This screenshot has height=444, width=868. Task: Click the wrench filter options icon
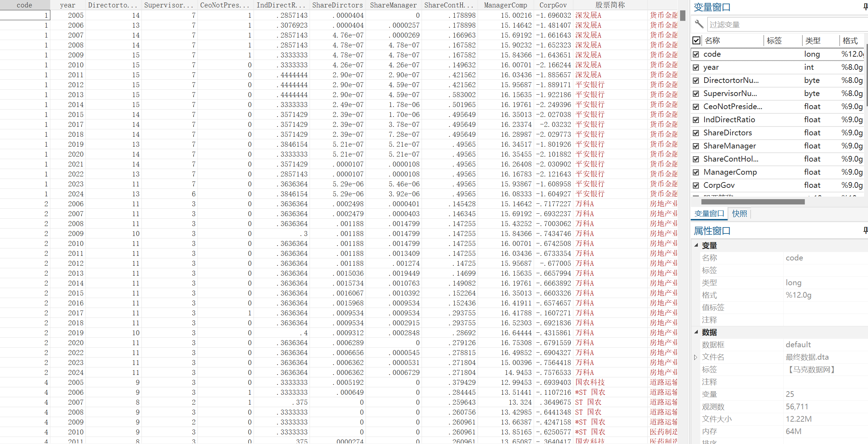[699, 24]
